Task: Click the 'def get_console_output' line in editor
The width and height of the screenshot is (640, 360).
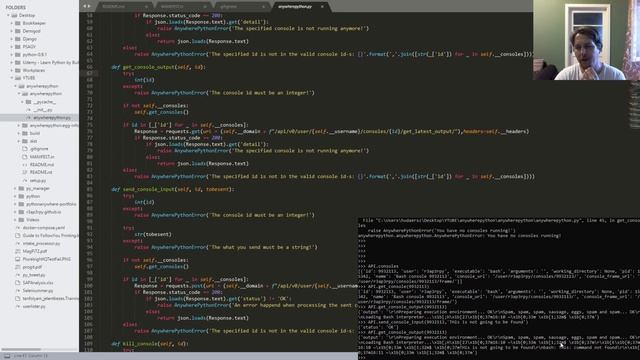Action: [158, 67]
